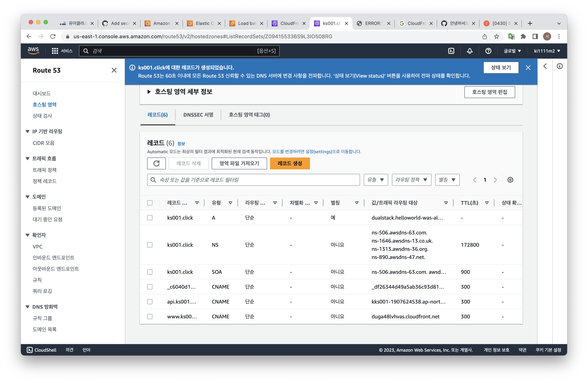Focus the AWS console search box
The height and width of the screenshot is (383, 588).
179,51
